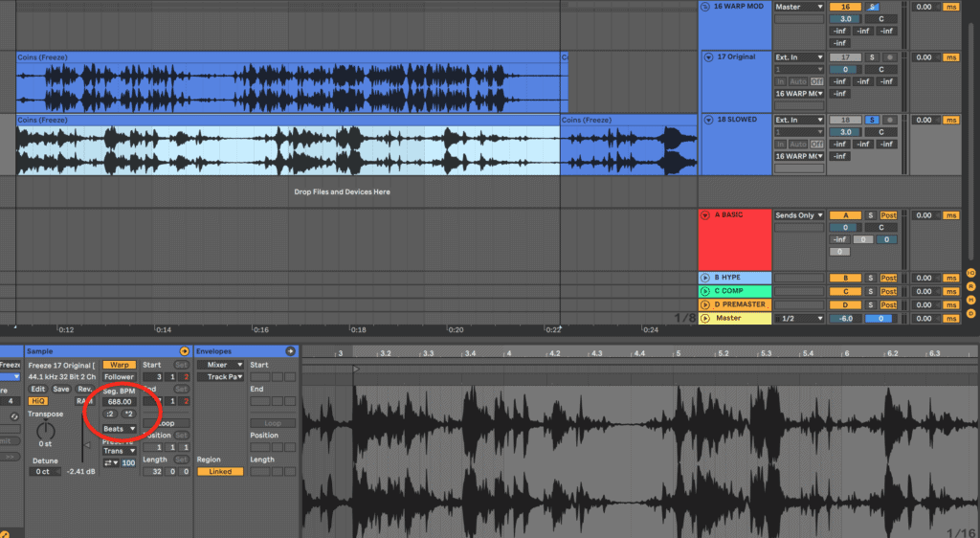Fold the A BASIC return track
Viewport: 980px width, 538px height.
pos(705,215)
